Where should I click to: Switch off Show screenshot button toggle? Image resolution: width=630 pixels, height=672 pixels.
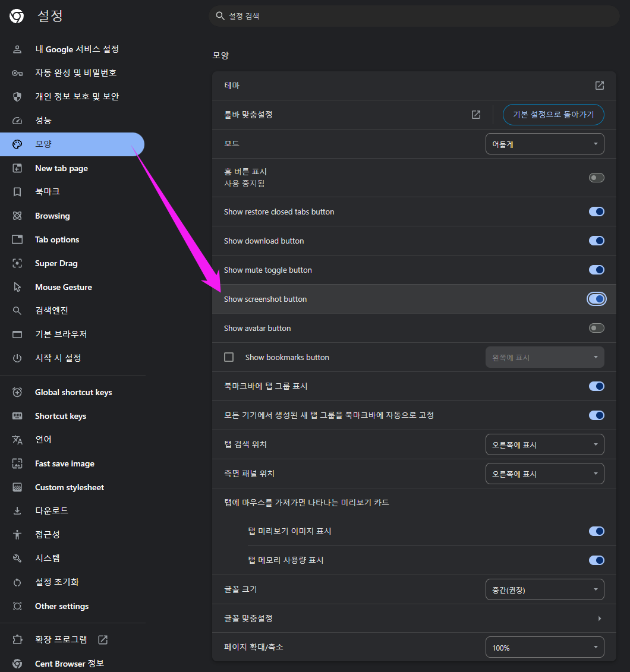tap(596, 299)
